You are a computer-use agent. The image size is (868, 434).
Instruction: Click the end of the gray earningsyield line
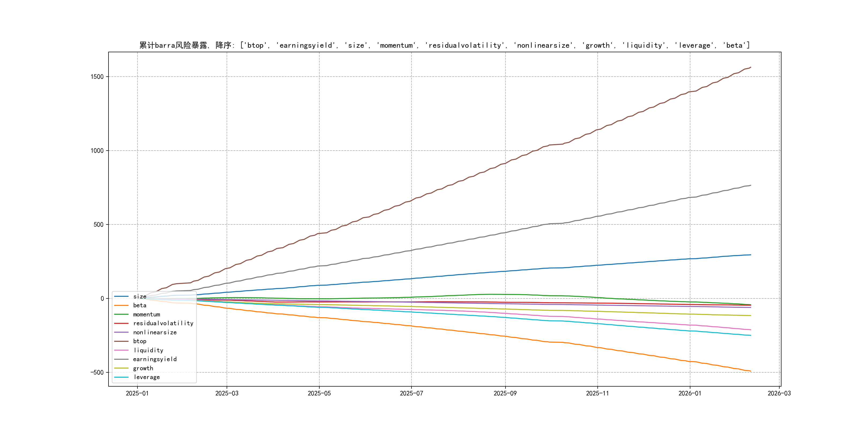(x=750, y=185)
